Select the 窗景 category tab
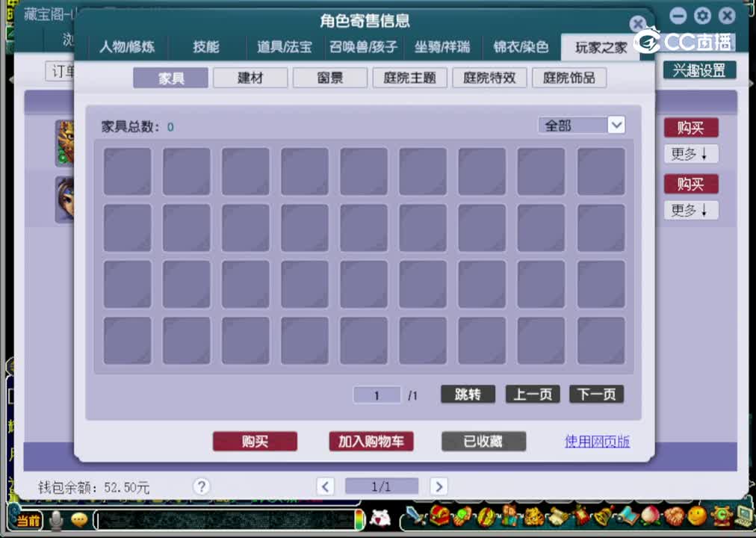 [x=329, y=78]
